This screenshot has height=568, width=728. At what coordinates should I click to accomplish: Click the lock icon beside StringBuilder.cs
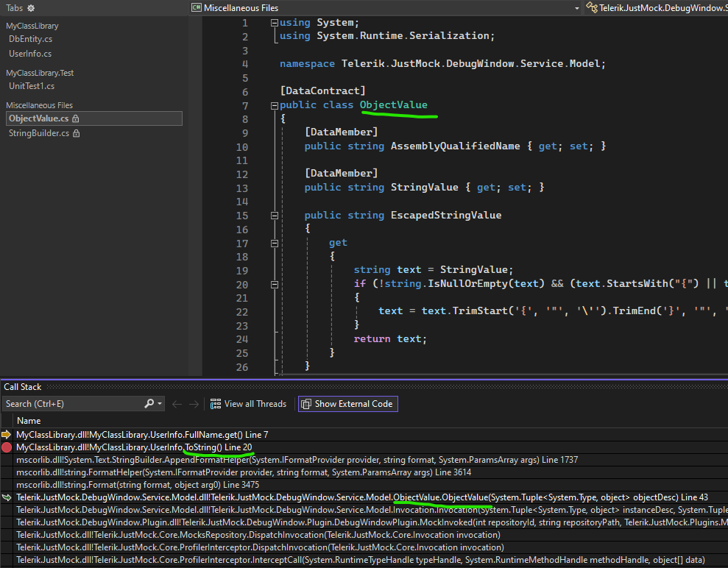click(x=76, y=133)
